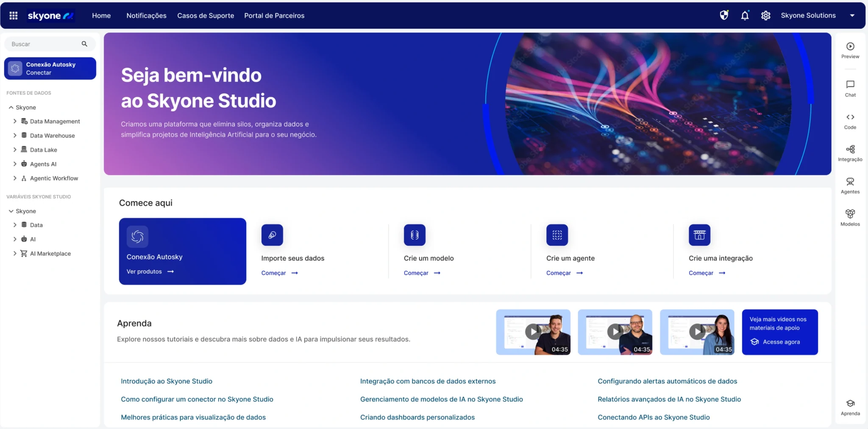This screenshot has width=868, height=429.
Task: Expand the AI Marketplace node
Action: pyautogui.click(x=15, y=253)
